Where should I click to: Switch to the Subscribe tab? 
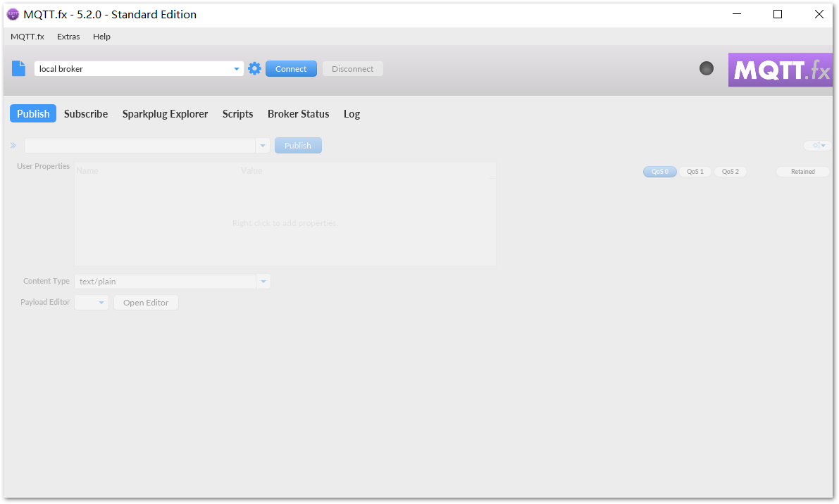86,114
